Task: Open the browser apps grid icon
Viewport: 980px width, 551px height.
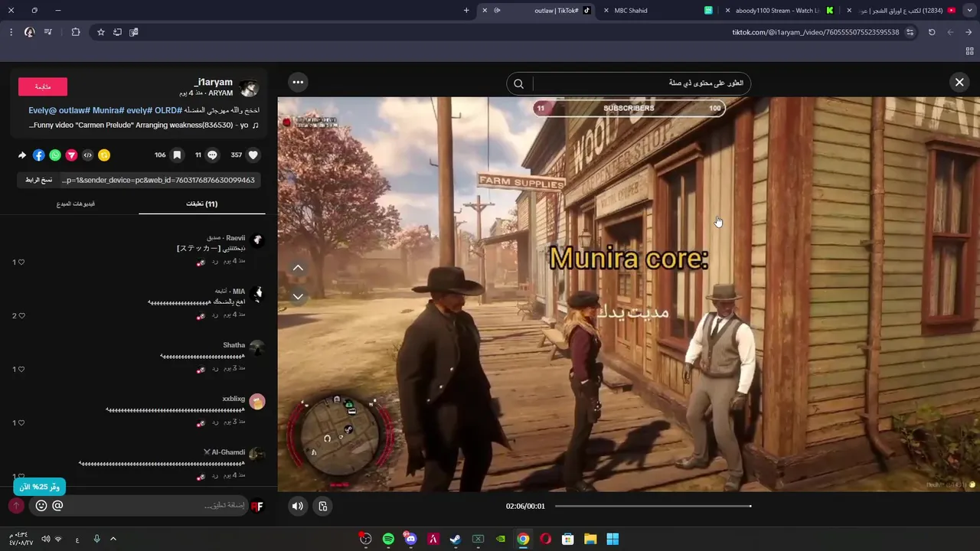Action: [969, 51]
